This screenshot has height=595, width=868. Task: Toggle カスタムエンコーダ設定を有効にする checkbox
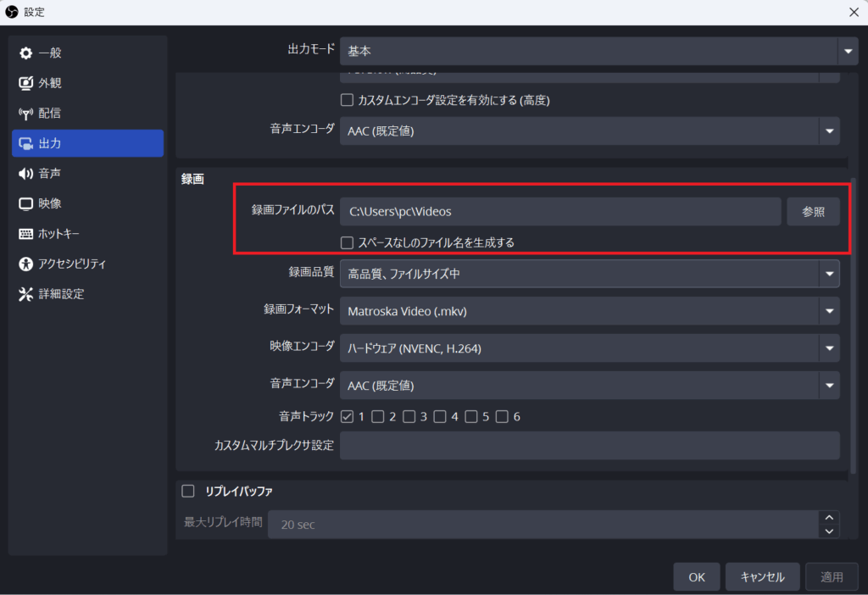coord(347,100)
